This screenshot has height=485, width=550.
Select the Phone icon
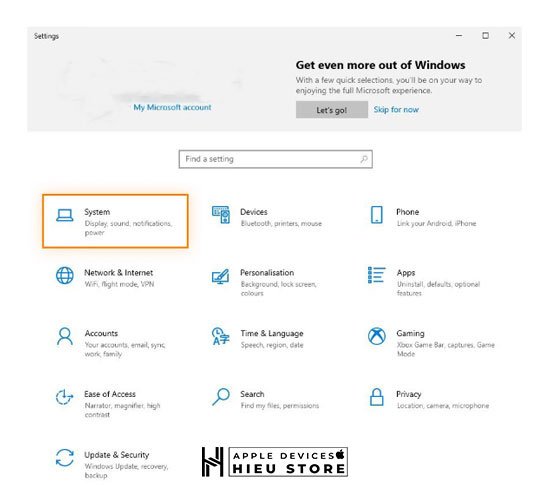377,215
